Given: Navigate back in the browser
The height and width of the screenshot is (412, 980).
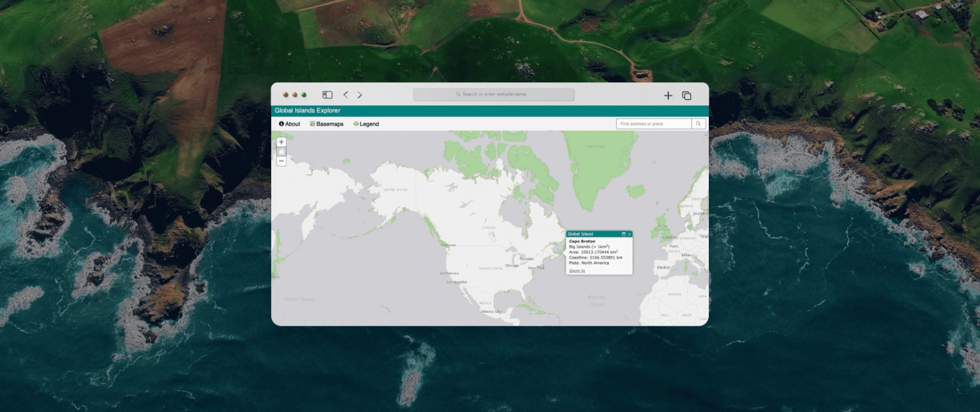Looking at the screenshot, I should point(346,94).
